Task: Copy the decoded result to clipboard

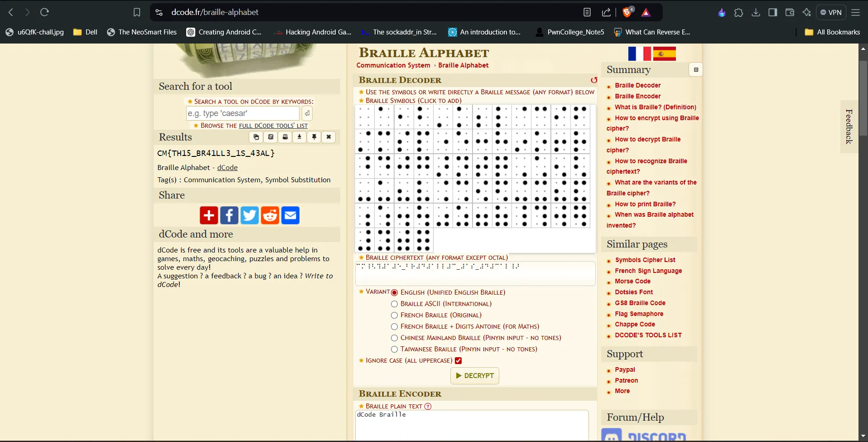Action: (x=256, y=137)
